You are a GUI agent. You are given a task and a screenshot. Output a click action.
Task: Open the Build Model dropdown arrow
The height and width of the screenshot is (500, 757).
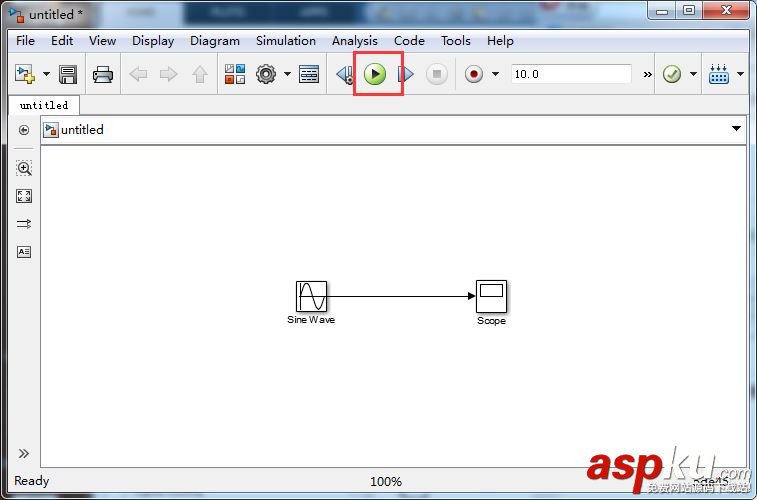point(741,74)
